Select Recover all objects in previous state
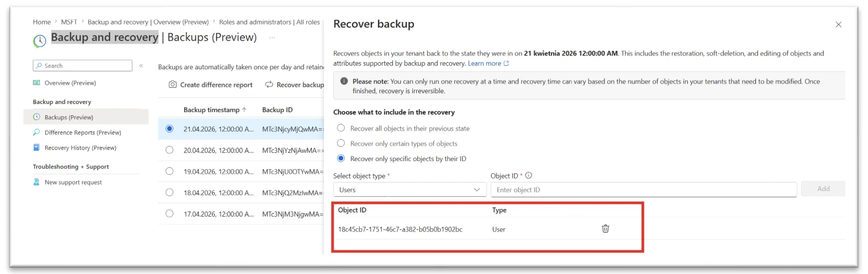 click(341, 128)
